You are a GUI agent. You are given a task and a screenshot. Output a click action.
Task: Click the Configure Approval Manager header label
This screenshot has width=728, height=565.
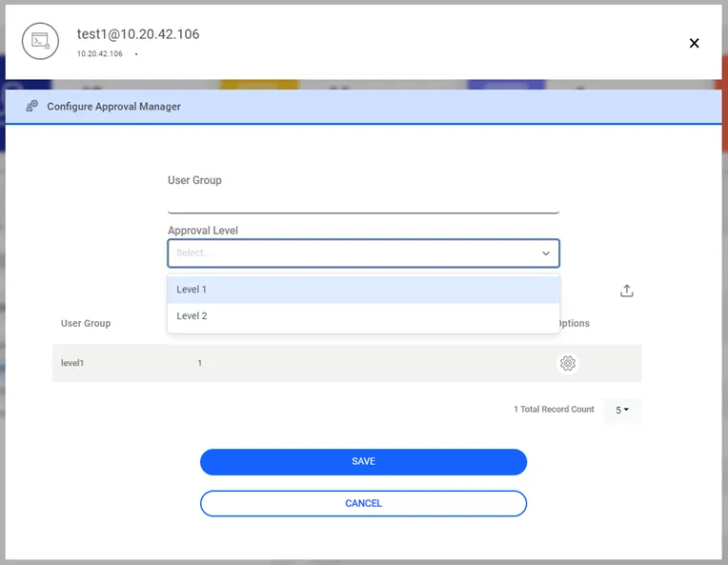(113, 107)
